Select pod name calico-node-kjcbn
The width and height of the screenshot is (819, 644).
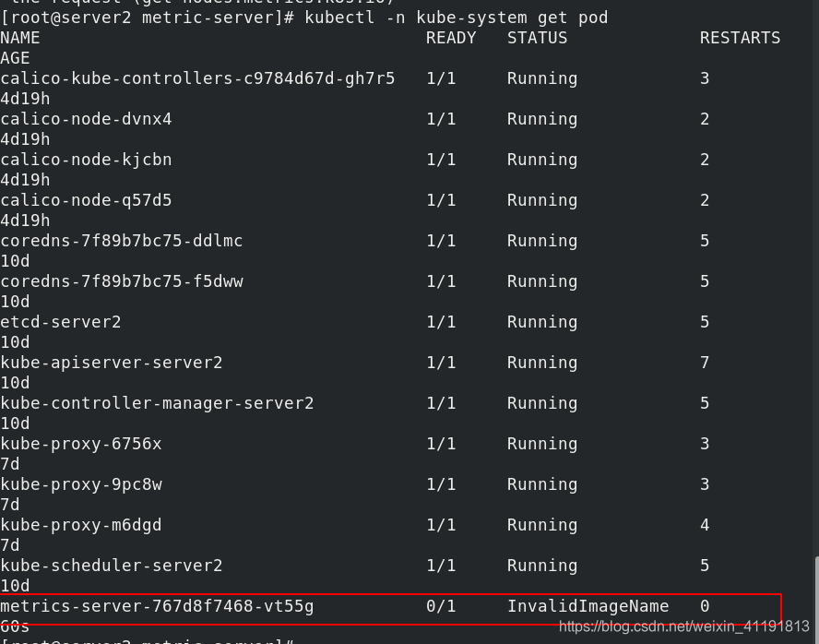point(86,161)
